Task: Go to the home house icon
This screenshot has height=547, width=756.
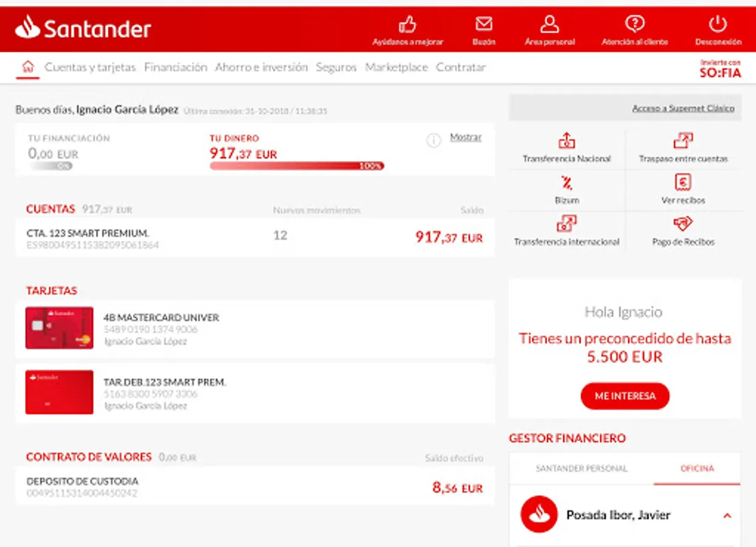Action: (x=27, y=67)
